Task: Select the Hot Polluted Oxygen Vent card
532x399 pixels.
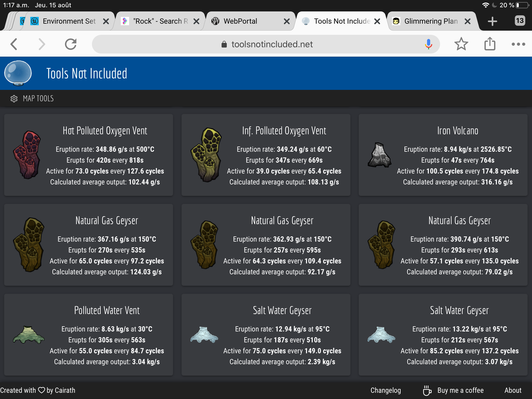Action: 89,155
